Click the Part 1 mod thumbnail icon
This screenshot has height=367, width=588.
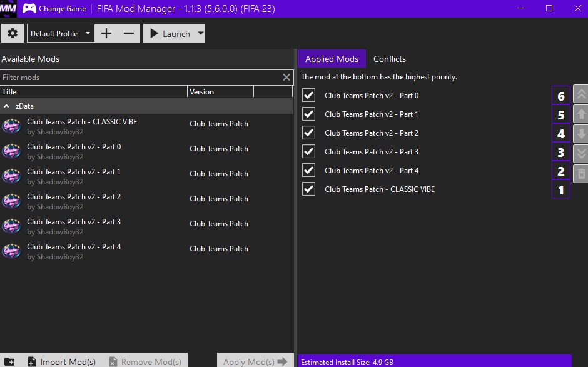point(12,176)
